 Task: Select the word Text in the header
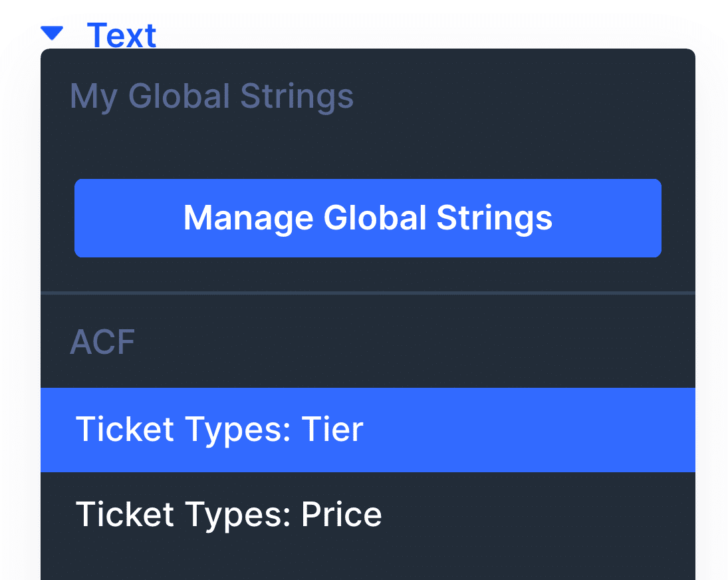(x=121, y=35)
